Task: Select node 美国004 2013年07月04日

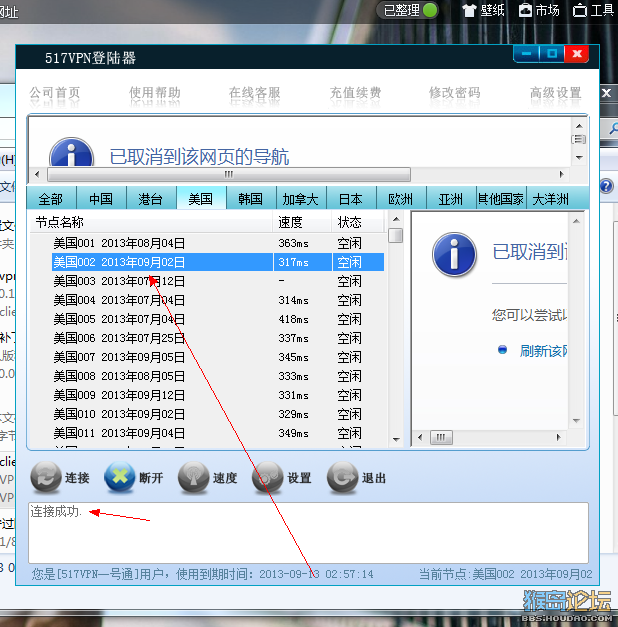Action: click(218, 300)
